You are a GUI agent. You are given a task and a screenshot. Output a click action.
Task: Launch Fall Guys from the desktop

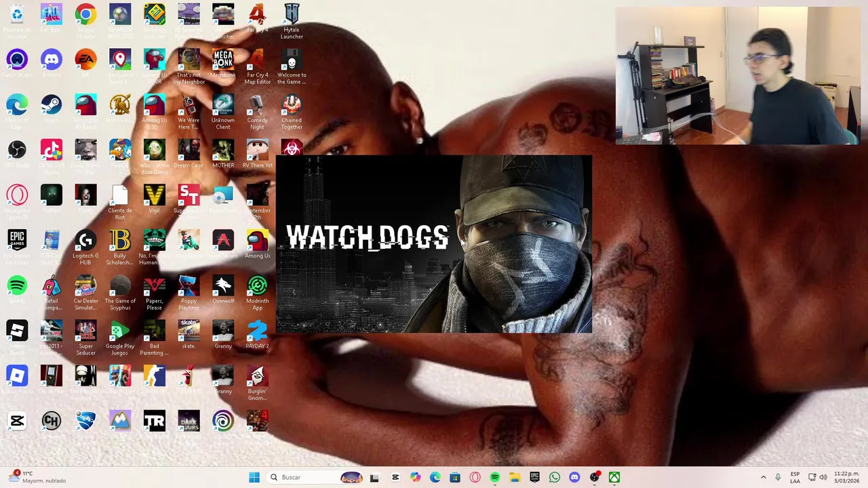[x=52, y=14]
